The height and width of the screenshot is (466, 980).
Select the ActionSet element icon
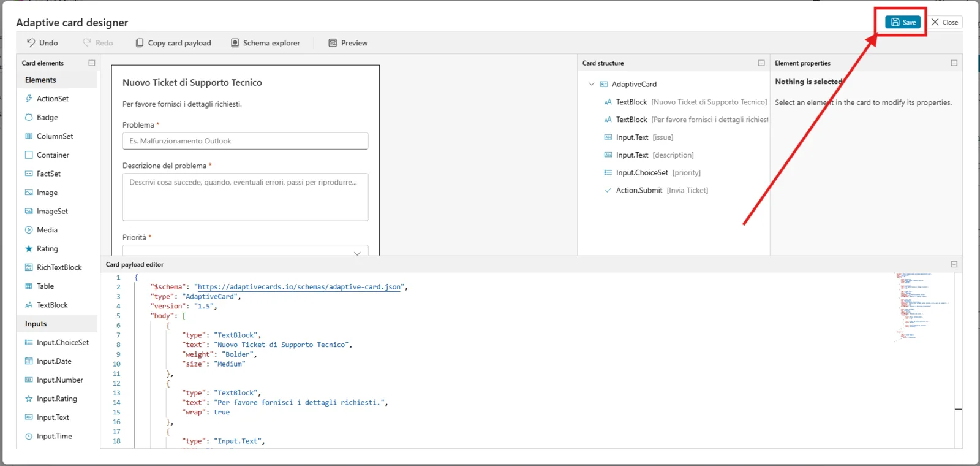click(29, 99)
